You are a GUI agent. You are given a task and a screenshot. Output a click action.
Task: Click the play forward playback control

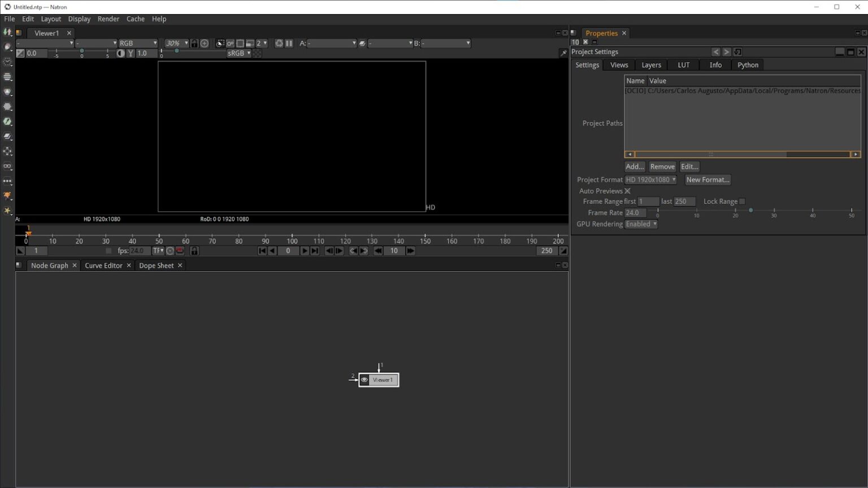coord(305,251)
